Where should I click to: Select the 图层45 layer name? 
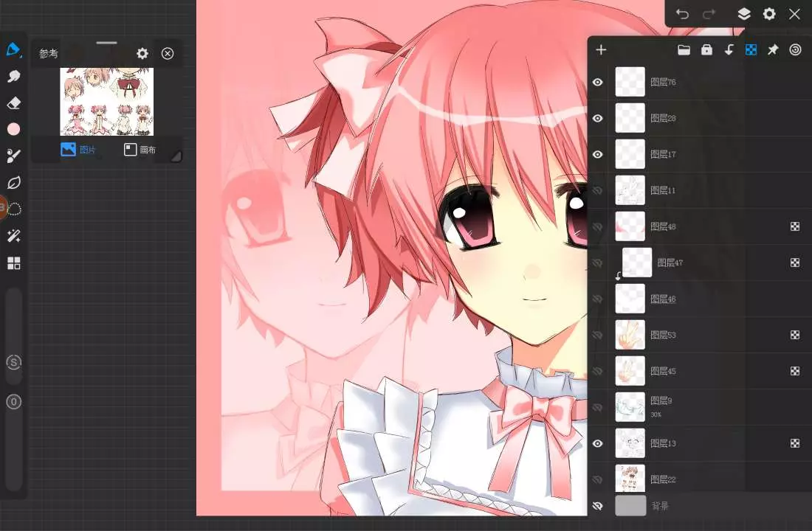click(x=663, y=371)
